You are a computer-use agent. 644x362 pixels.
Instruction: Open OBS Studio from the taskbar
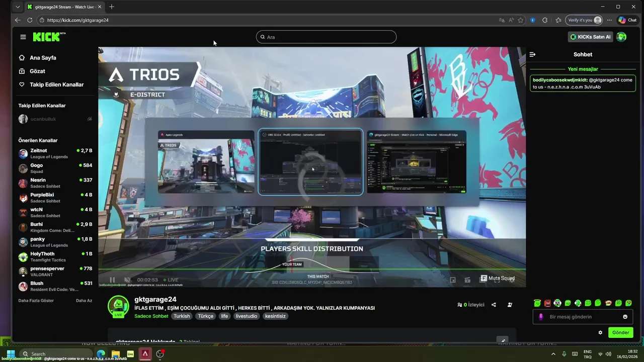click(x=160, y=354)
